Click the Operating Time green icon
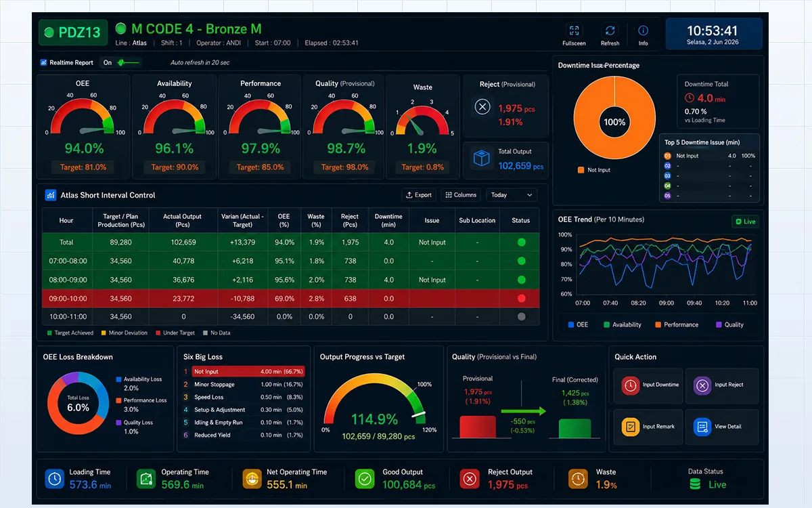The image size is (812, 508). [x=146, y=479]
